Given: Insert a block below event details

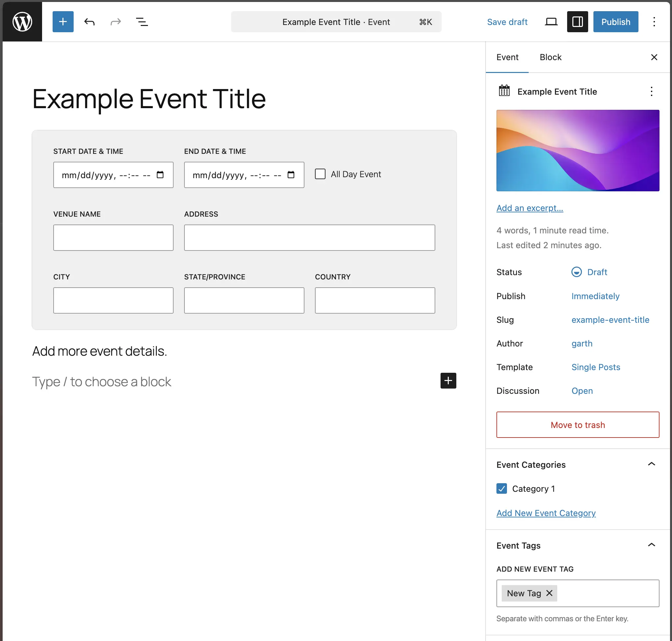Looking at the screenshot, I should click(448, 381).
